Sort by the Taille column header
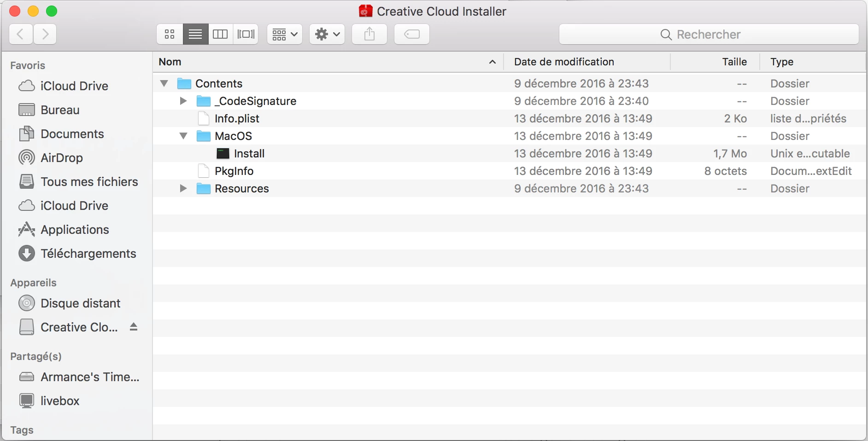The image size is (868, 441). 715,62
